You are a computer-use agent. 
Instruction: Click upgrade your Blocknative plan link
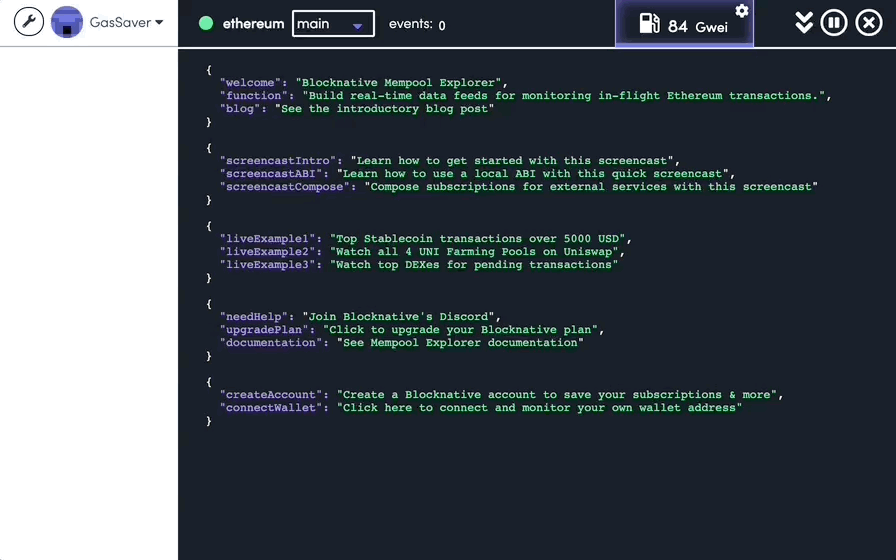pyautogui.click(x=463, y=330)
